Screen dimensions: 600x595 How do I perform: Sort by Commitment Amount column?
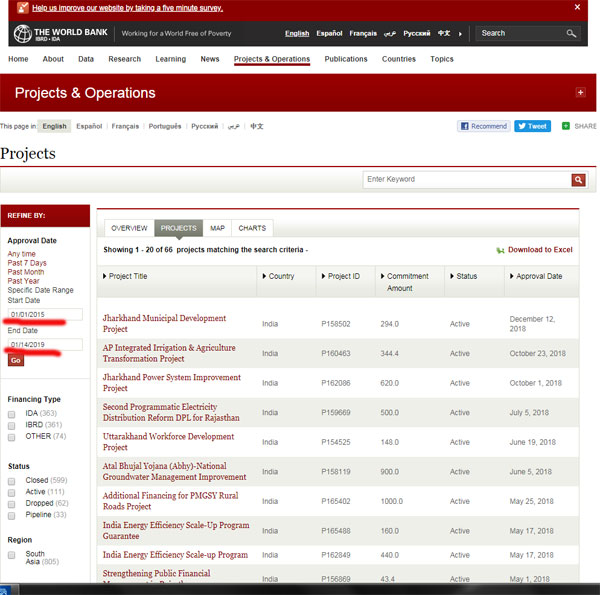click(405, 282)
